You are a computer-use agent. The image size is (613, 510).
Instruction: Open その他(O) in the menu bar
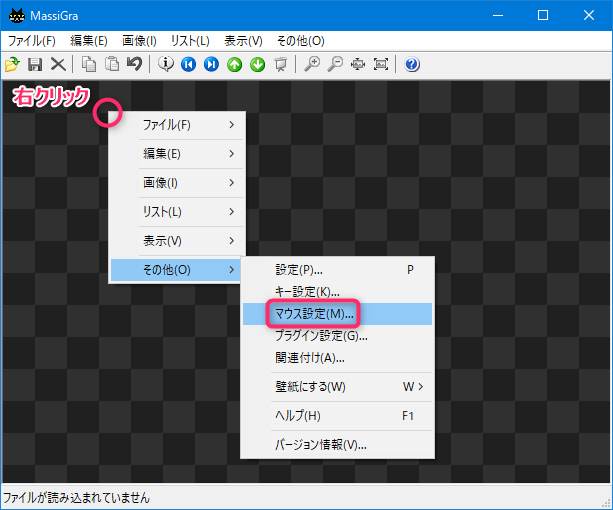click(x=301, y=41)
